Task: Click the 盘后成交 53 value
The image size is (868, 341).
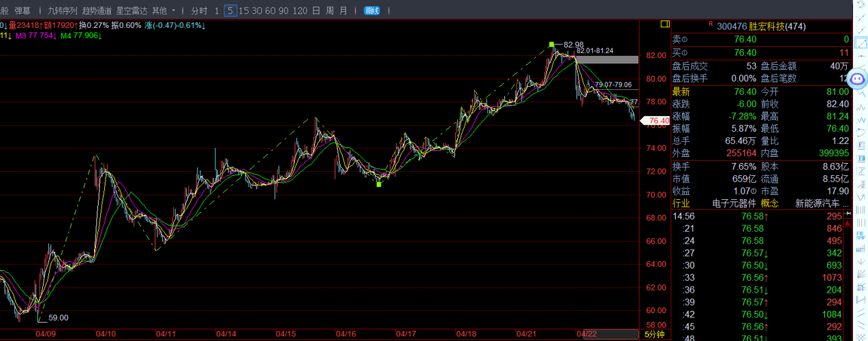Action: pos(751,66)
